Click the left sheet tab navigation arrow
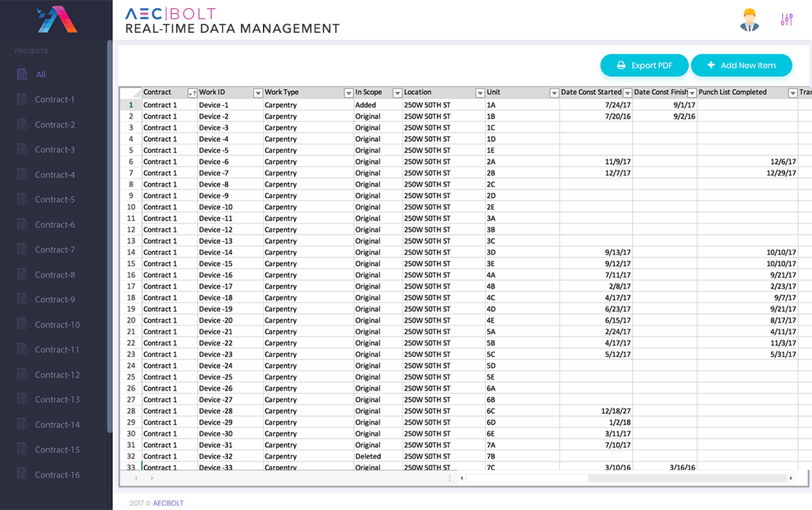The width and height of the screenshot is (812, 510). [x=136, y=478]
